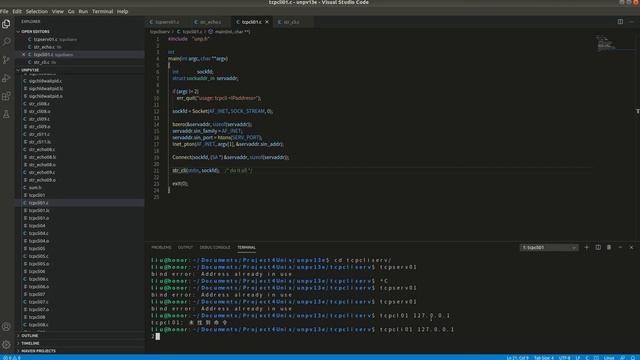Select the Terminal panel tab
640x360 pixels.
[x=247, y=247]
